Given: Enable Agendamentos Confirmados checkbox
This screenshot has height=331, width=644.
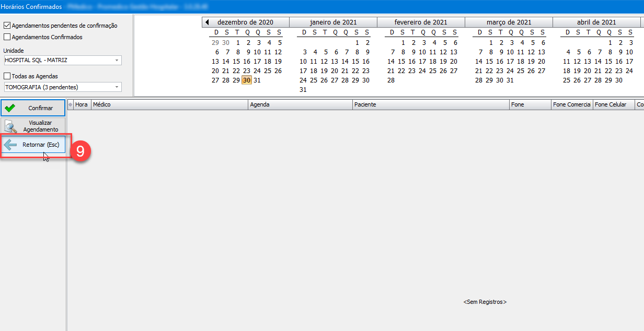Looking at the screenshot, I should [x=7, y=37].
